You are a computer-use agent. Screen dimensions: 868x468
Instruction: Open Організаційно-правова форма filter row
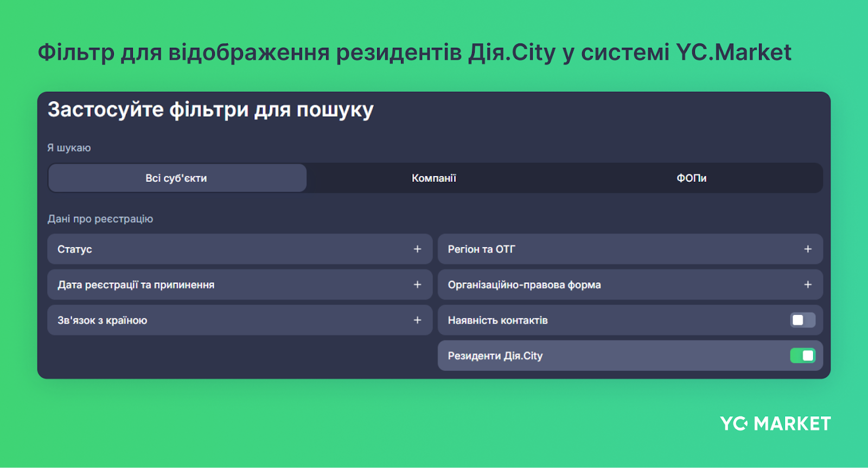(630, 284)
